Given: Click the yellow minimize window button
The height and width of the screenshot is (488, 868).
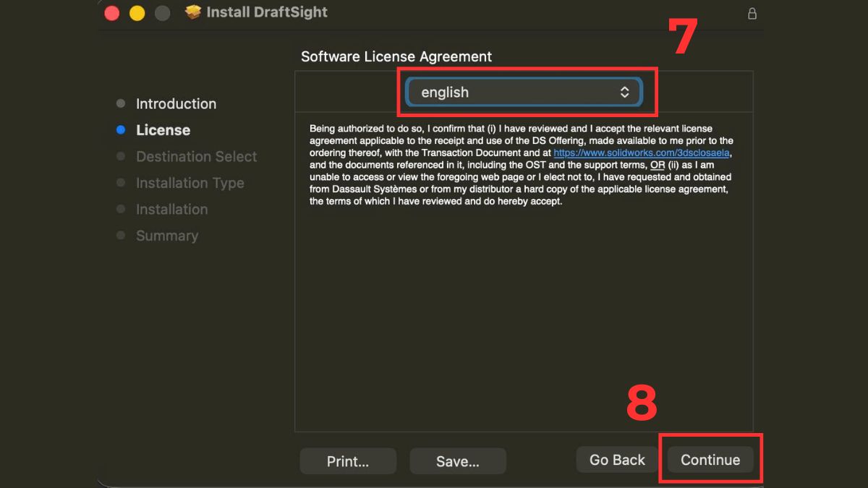Looking at the screenshot, I should (137, 13).
